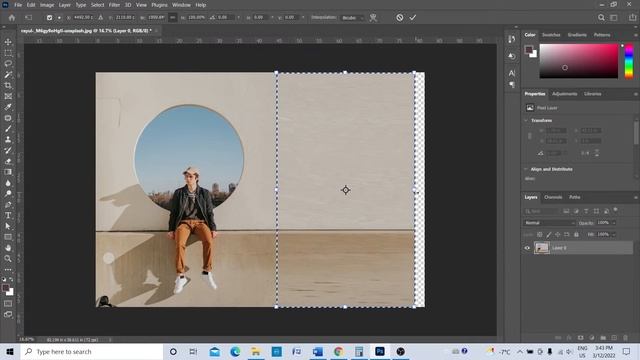Open the File menu
Image resolution: width=640 pixels, height=360 pixels.
pos(18,5)
